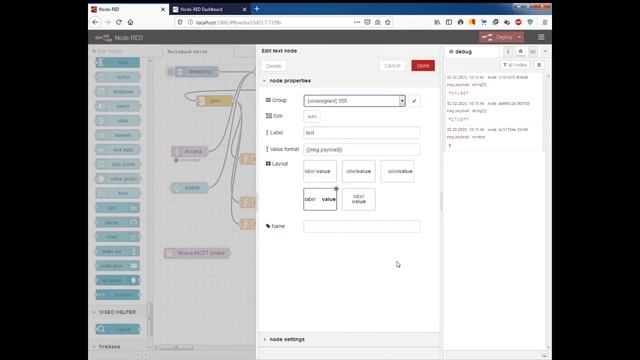
Task: Click the Deploy button icon
Action: (x=487, y=37)
